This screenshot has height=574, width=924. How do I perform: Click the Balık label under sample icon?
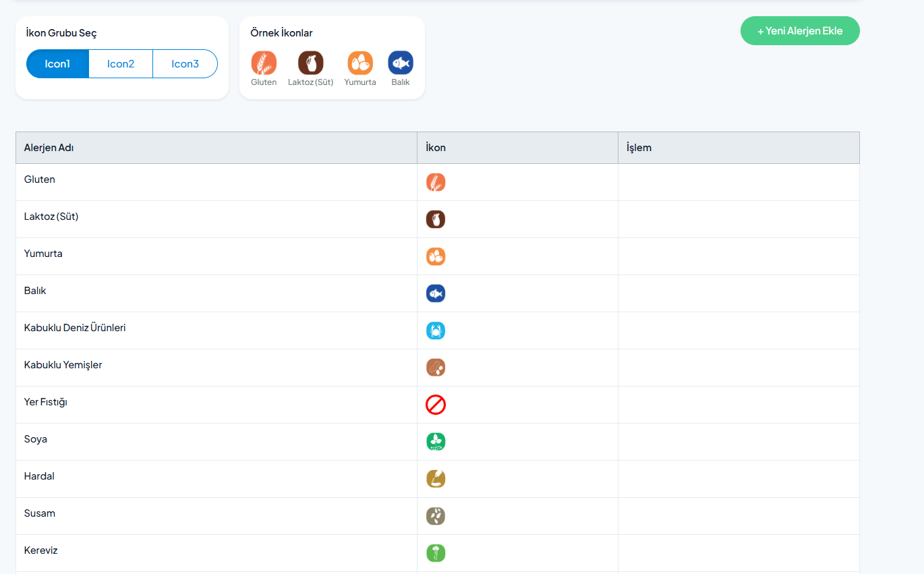(x=401, y=82)
